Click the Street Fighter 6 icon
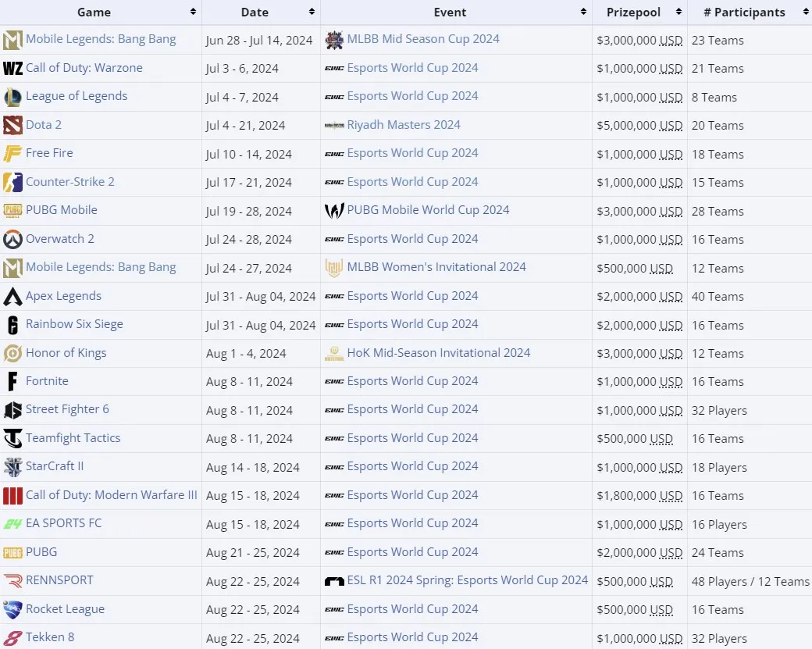 [12, 410]
